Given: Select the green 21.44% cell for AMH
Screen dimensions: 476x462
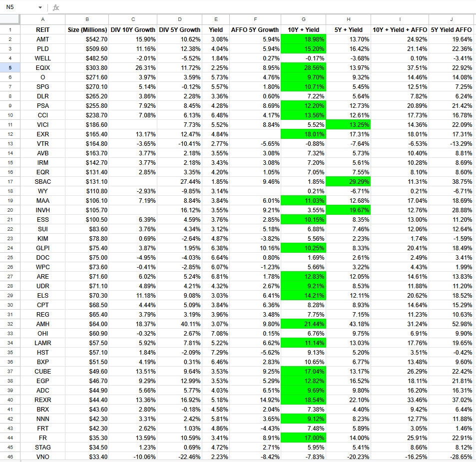Looking at the screenshot, I should coord(304,324).
